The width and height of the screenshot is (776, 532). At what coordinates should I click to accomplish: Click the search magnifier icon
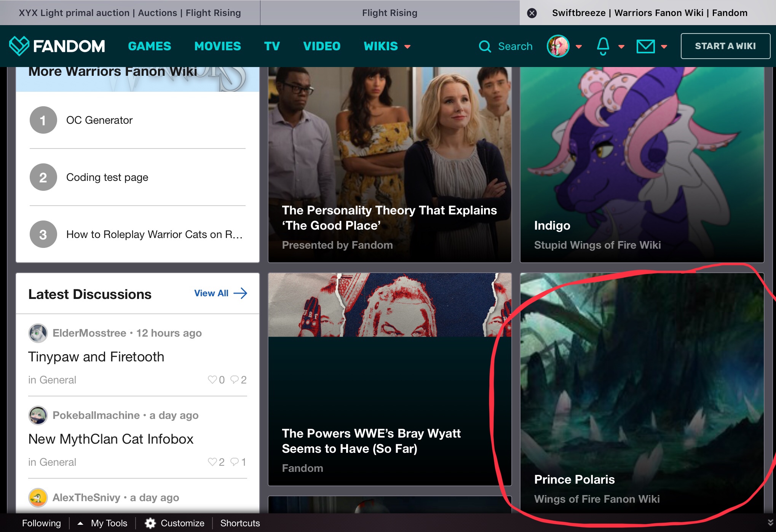click(485, 46)
